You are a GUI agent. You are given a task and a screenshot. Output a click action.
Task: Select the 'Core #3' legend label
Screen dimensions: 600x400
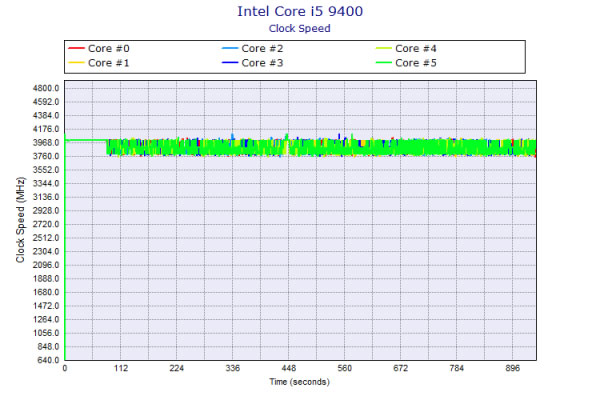(x=262, y=63)
